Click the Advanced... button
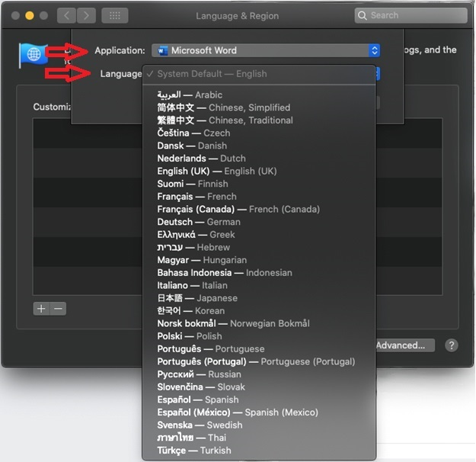Viewport: 476px width, 462px height. [404, 345]
